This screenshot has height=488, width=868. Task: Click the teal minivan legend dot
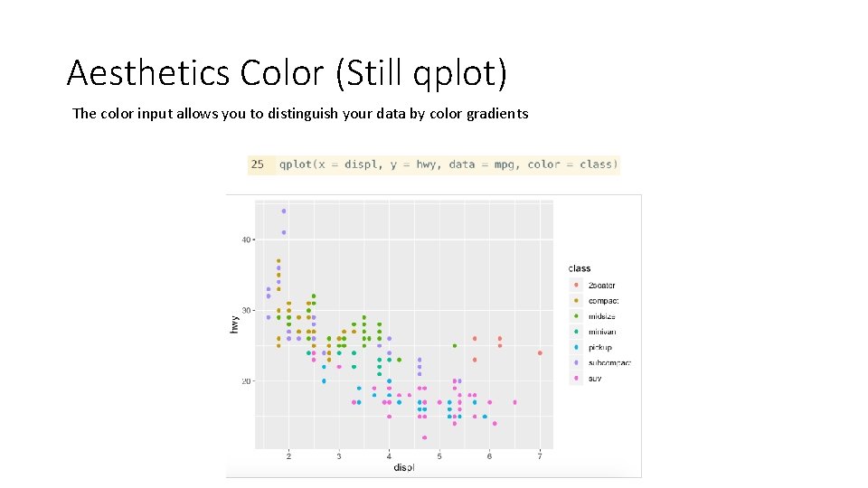(x=576, y=332)
